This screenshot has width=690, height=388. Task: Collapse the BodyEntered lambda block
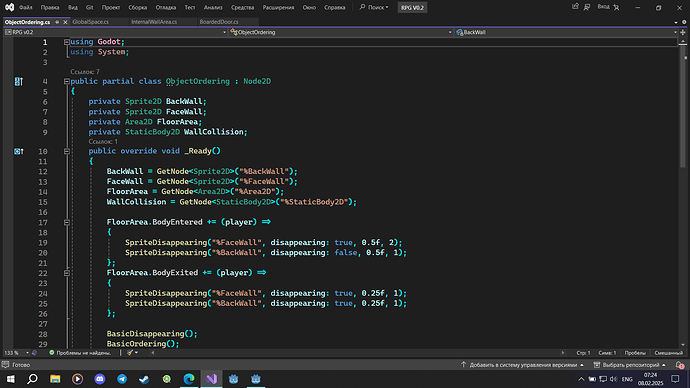click(66, 222)
